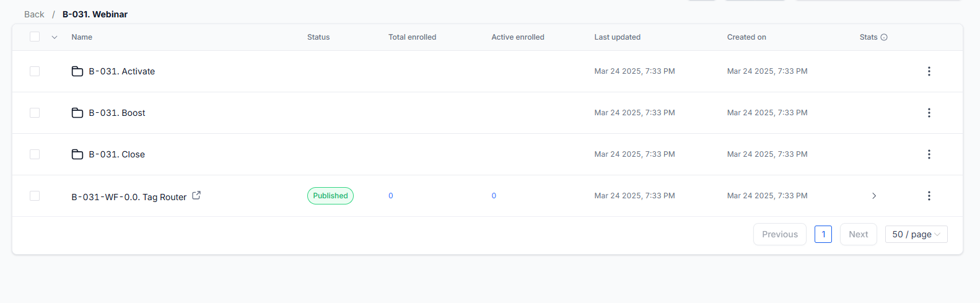Click Last updated date of B-031. Activate
Image resolution: width=980 pixels, height=303 pixels.
coord(635,71)
